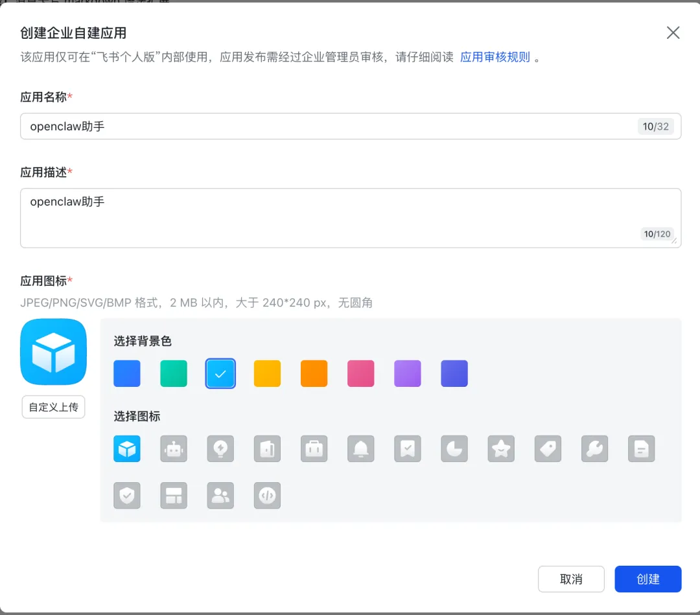Open the 应用审核规则 link
This screenshot has height=615, width=700.
pyautogui.click(x=495, y=57)
